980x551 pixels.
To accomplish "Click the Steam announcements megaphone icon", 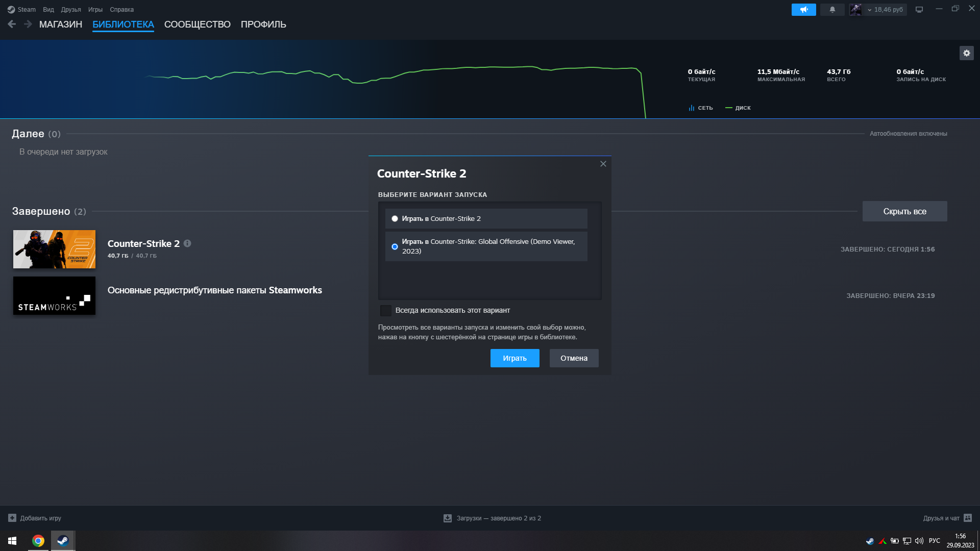I will click(x=804, y=9).
